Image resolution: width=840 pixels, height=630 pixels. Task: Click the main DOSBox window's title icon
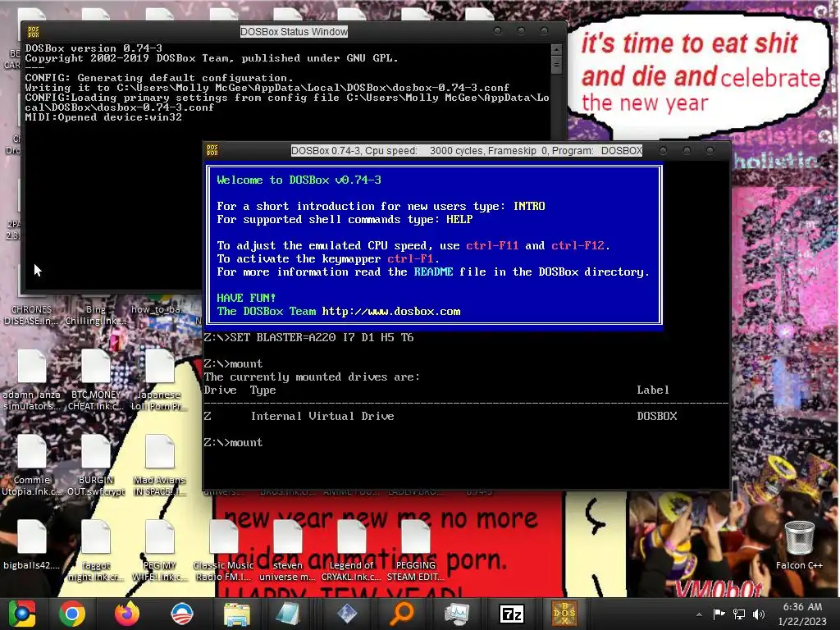(x=212, y=150)
